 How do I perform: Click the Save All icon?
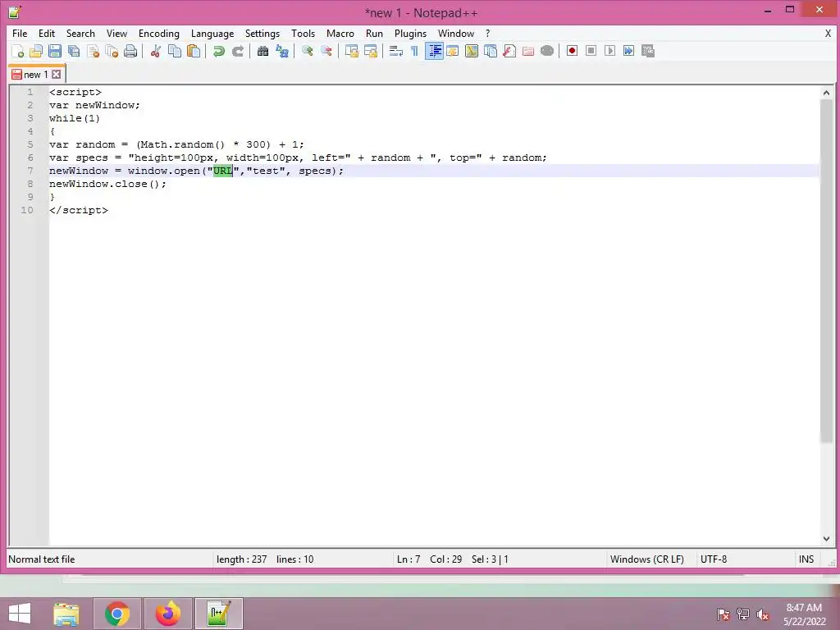pos(74,51)
